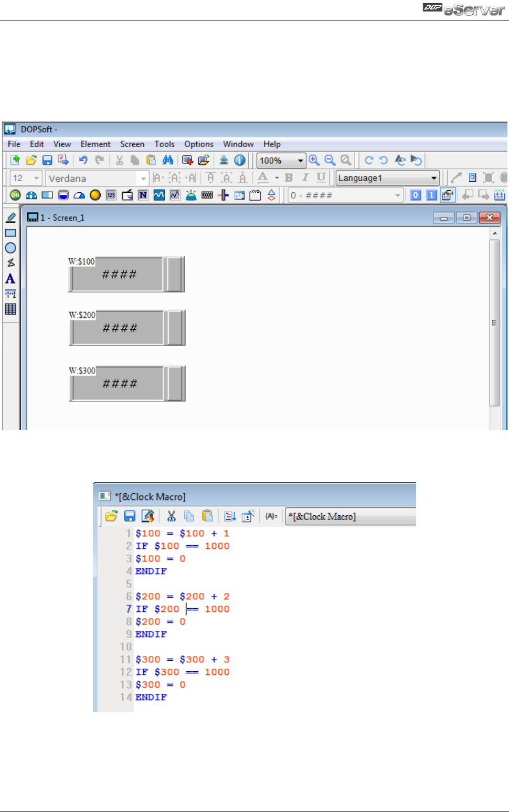Viewport: 509px width, 812px height.
Task: Choose the text 'A' tool in sidebar
Action: click(x=10, y=279)
